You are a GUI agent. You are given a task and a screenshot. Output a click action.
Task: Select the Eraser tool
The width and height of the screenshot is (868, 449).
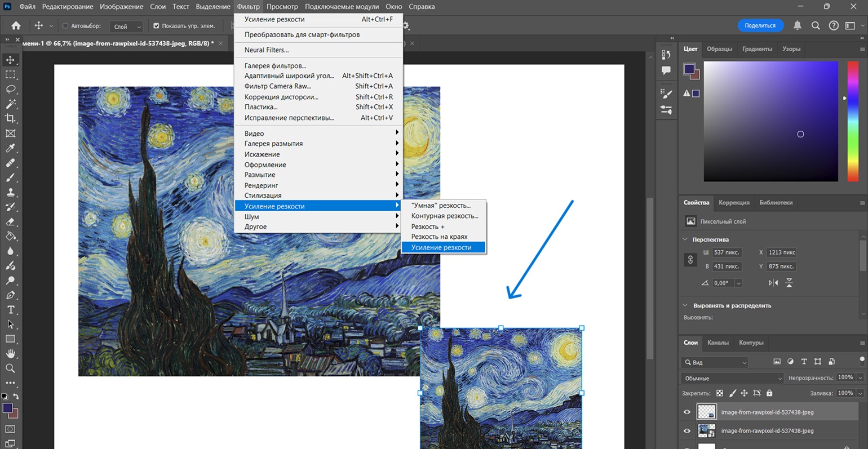click(10, 221)
